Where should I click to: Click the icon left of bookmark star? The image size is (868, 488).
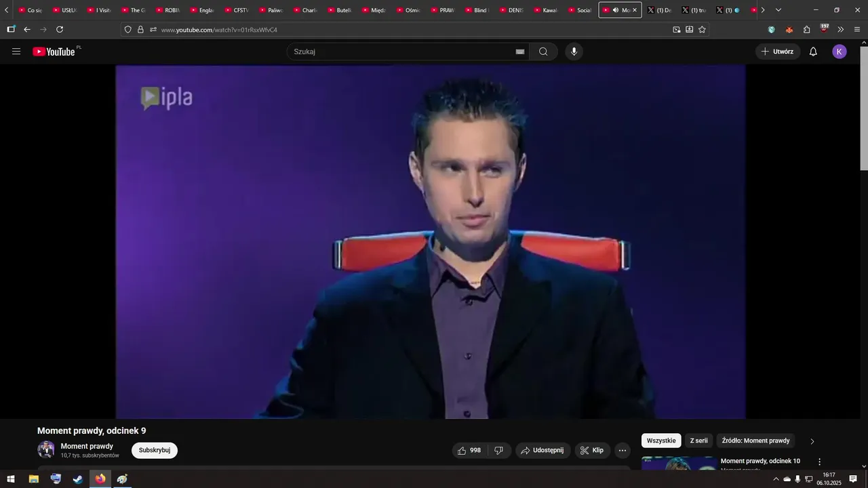coord(689,29)
